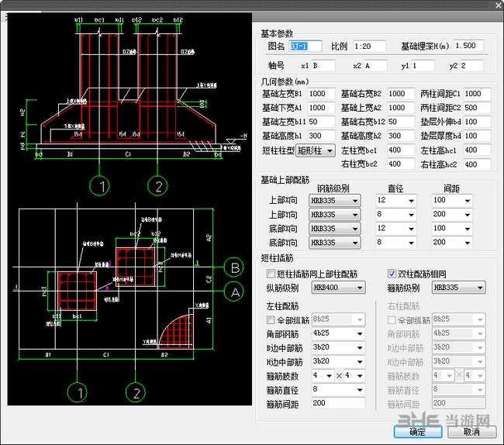The height and width of the screenshot is (445, 504).
Task: Click axis bubble 1 under section view
Action: (99, 186)
